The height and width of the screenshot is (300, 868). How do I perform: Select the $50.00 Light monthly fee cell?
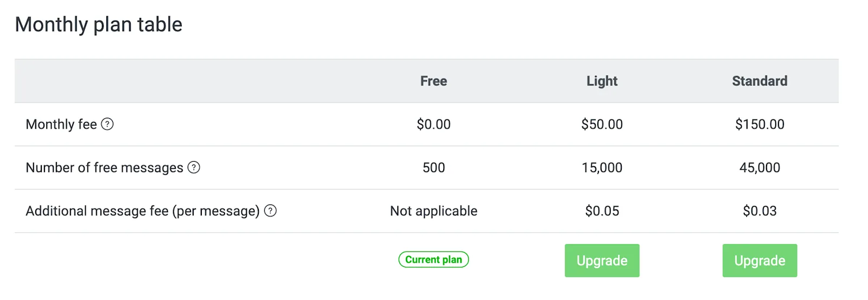[602, 124]
